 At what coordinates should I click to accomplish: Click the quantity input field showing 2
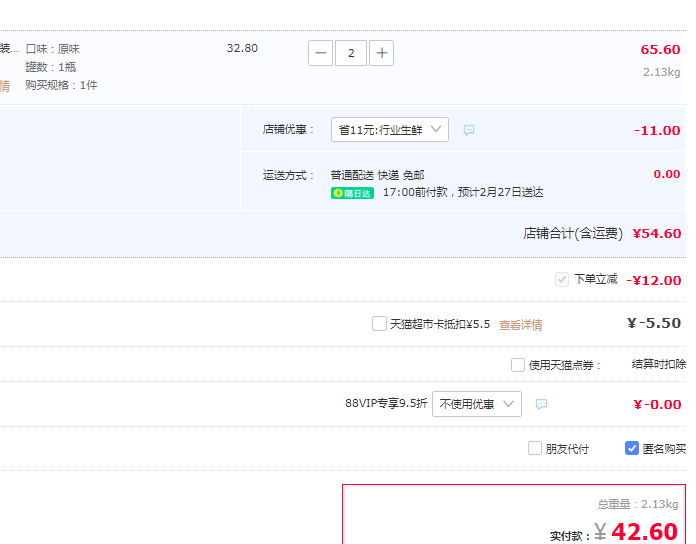pyautogui.click(x=351, y=53)
